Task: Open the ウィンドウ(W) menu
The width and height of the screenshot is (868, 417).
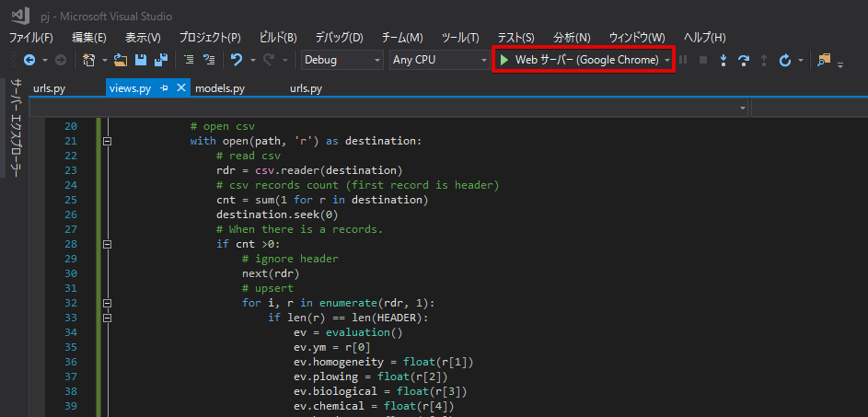Action: 637,38
